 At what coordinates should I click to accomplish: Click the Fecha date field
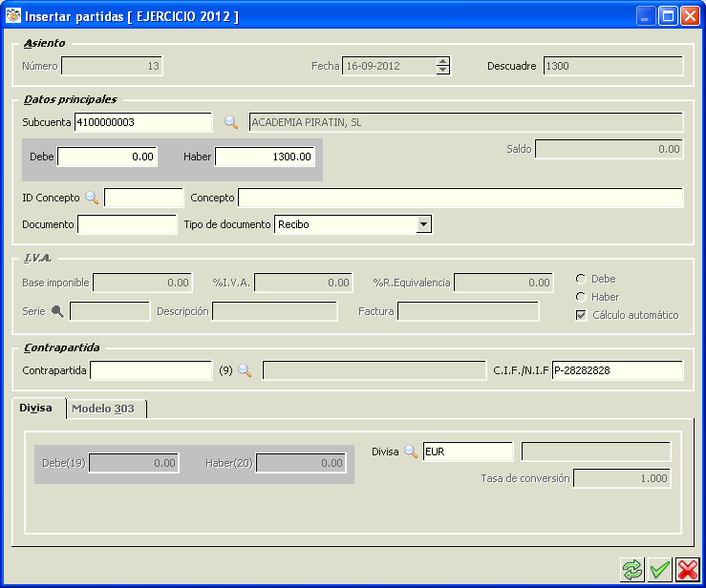(390, 66)
